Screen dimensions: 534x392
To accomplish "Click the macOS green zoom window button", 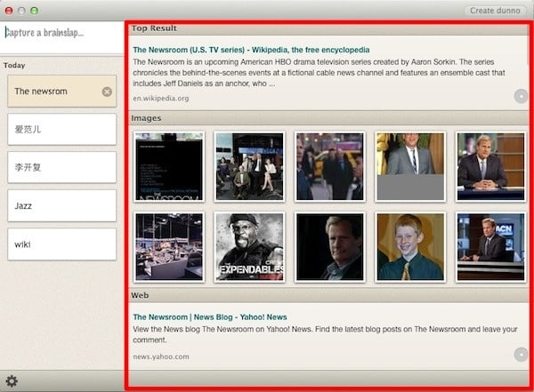I will [35, 10].
